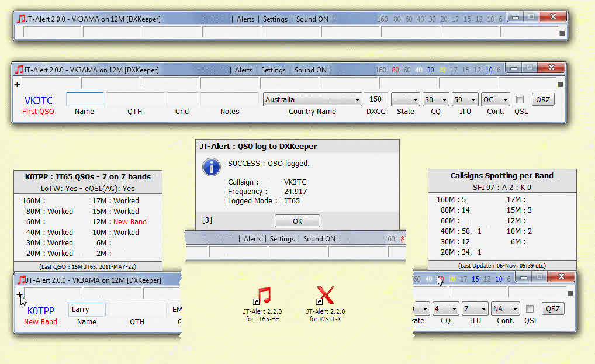Click the plus icon in the VK3TC window
The image size is (595, 364).
[x=17, y=84]
